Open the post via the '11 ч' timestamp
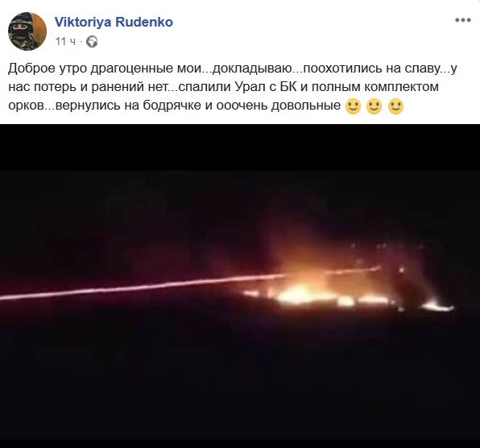Screen dimensions: 480x448 pos(65,41)
